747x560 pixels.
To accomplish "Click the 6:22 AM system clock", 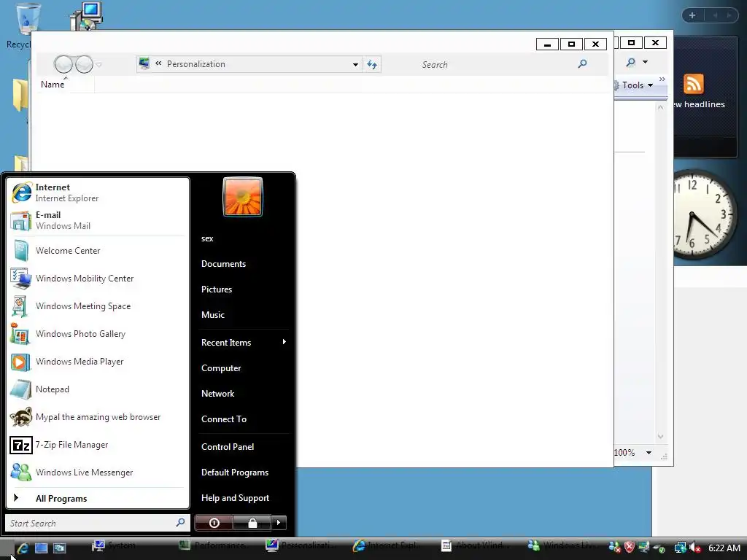I will 724,548.
